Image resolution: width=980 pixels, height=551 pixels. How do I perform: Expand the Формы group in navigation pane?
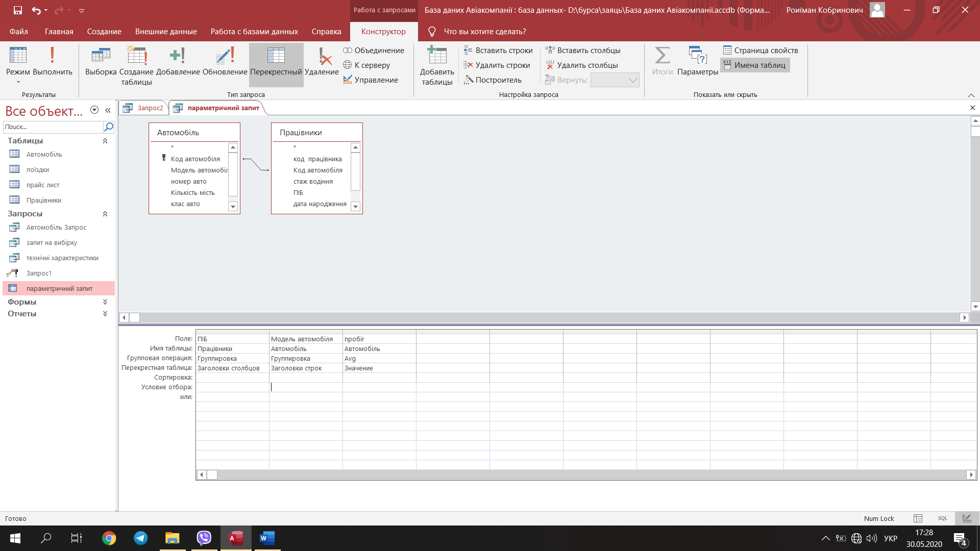coord(105,302)
